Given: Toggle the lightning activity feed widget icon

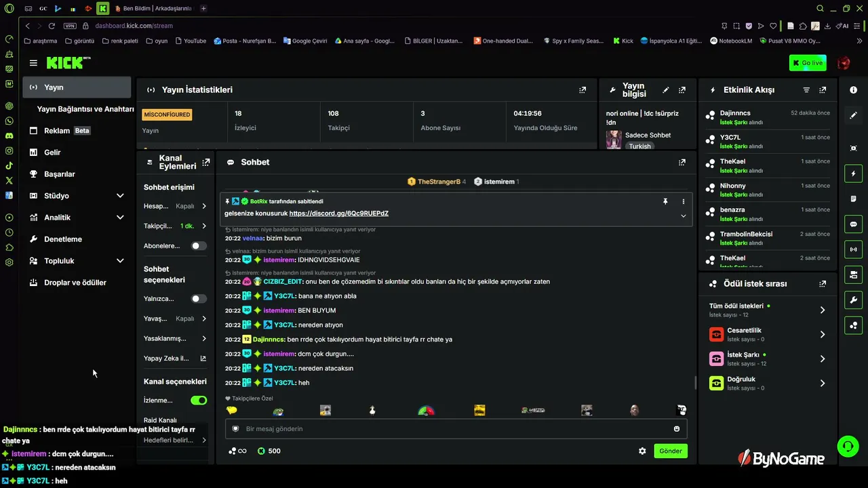Looking at the screenshot, I should pyautogui.click(x=853, y=174).
